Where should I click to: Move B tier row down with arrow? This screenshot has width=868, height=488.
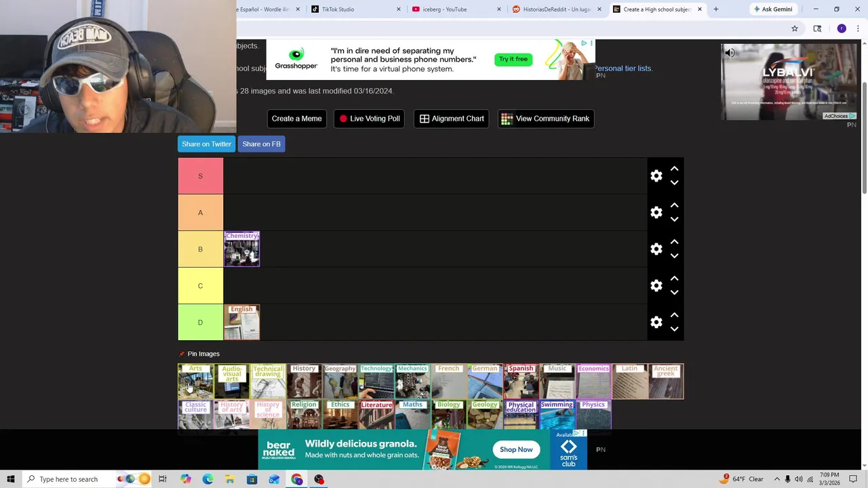click(674, 256)
